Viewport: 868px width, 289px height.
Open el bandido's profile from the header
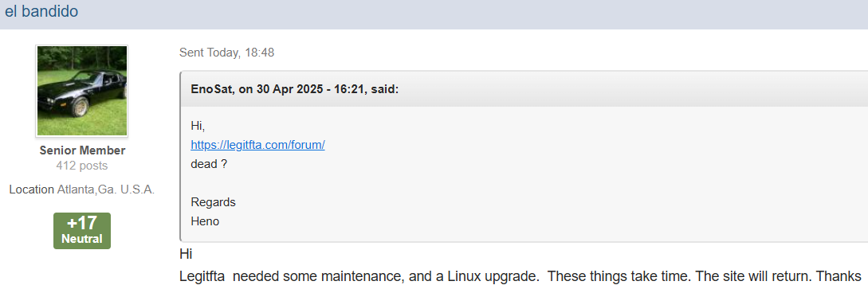(41, 11)
